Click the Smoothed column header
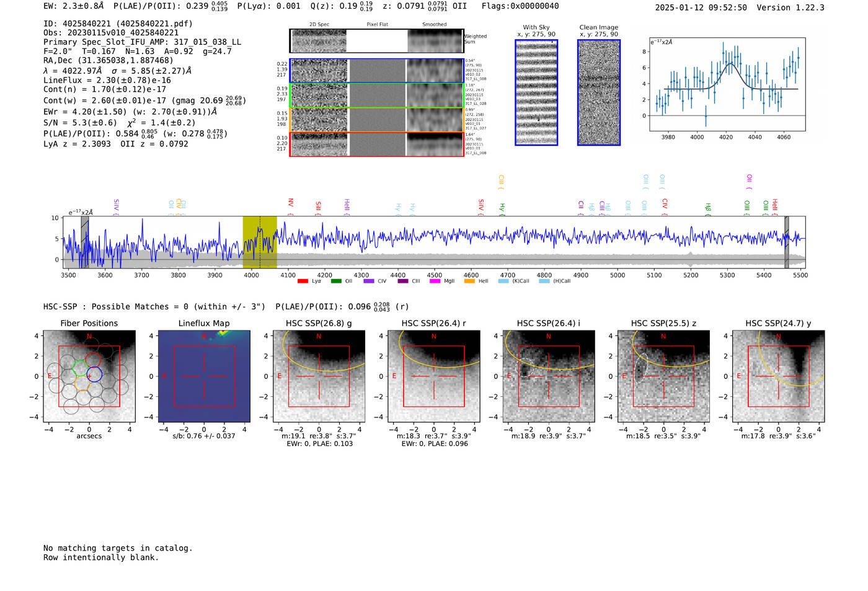The width and height of the screenshot is (868, 591). click(x=434, y=24)
